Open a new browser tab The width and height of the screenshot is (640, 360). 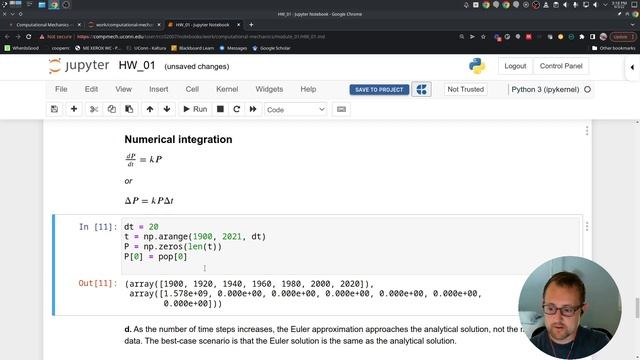(x=251, y=25)
